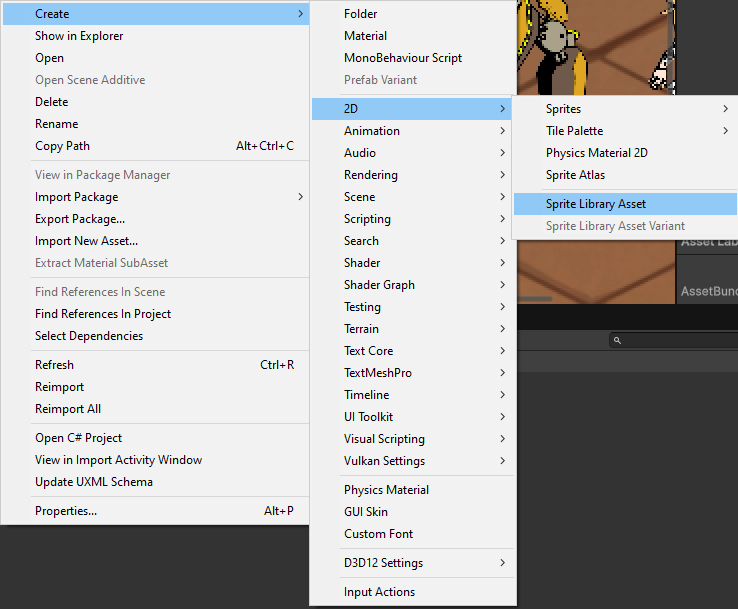This screenshot has height=609, width=738.
Task: Click Reimport All option
Action: coord(68,409)
